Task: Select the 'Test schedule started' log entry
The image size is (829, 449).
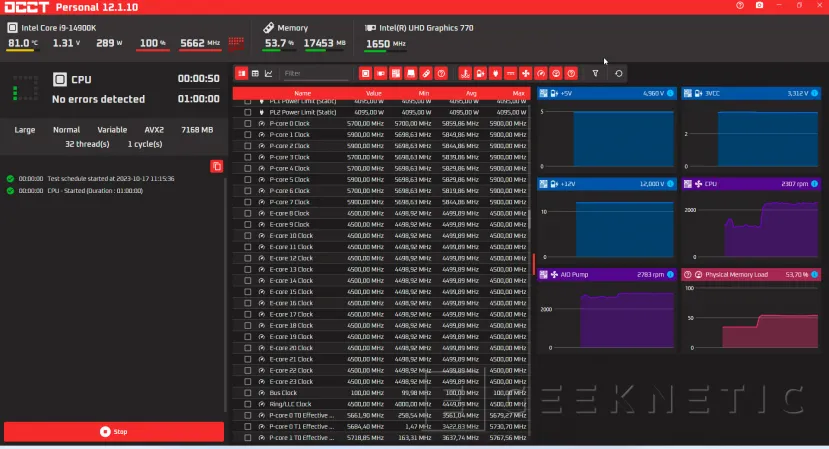Action: (111, 179)
